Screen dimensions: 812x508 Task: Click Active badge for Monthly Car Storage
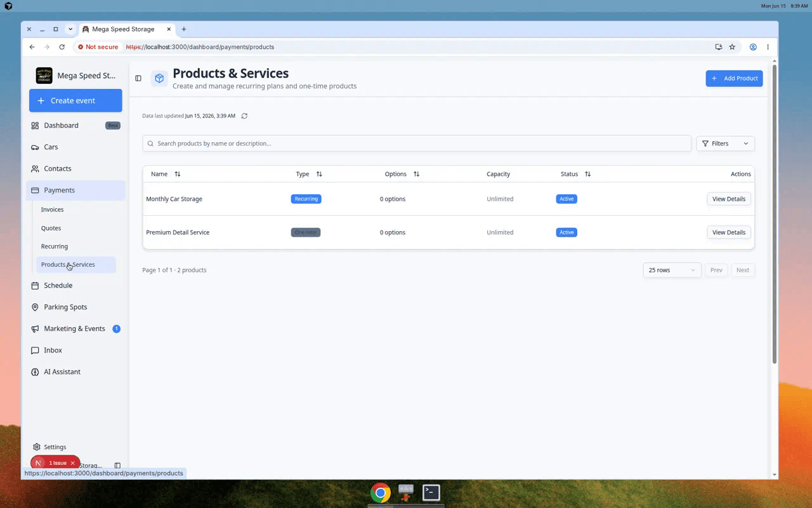pos(566,199)
